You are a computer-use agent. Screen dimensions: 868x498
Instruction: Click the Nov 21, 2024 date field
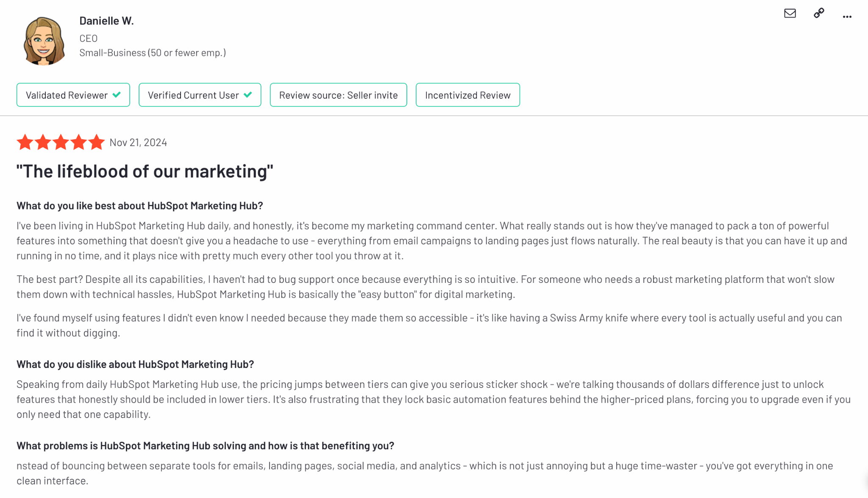coord(137,142)
